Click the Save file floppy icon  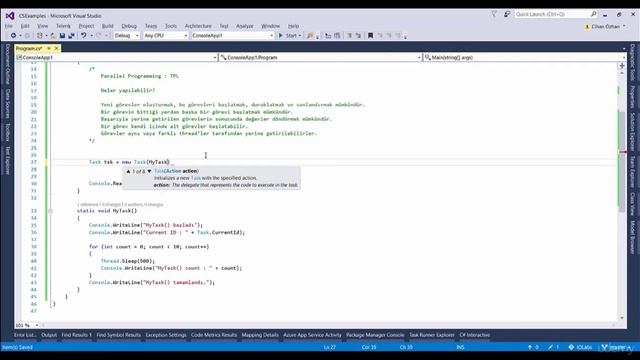pyautogui.click(x=62, y=36)
